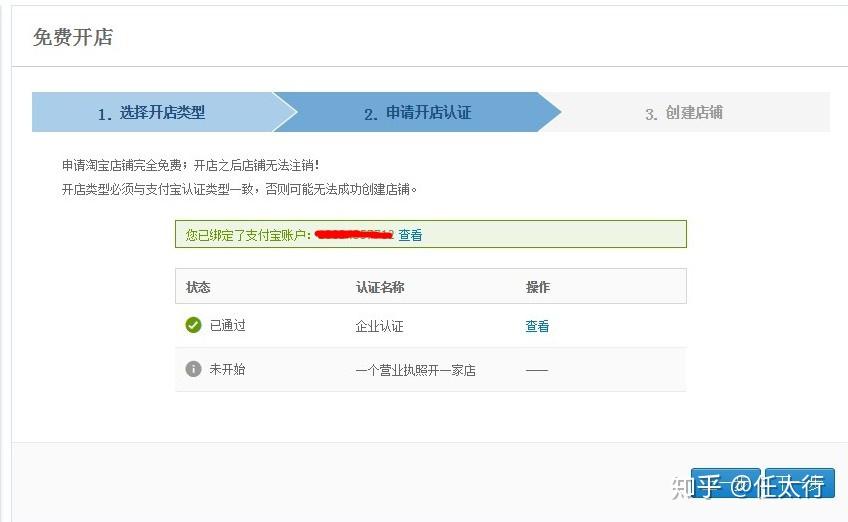Select step 2 申请开店认证
The height and width of the screenshot is (522, 848).
(418, 113)
